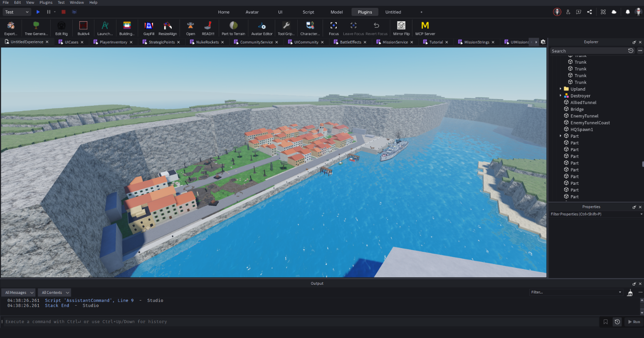Add a new ribbon tab with plus button

click(421, 12)
